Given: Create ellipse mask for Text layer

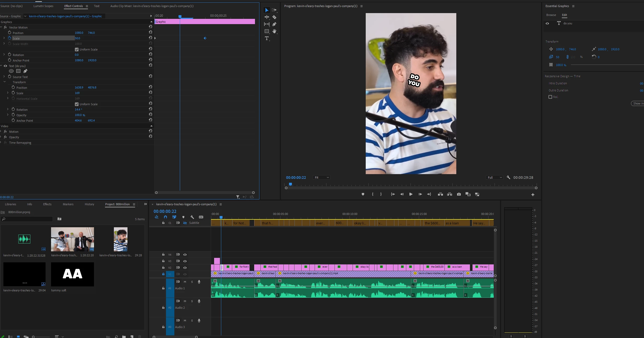Looking at the screenshot, I should click(11, 71).
